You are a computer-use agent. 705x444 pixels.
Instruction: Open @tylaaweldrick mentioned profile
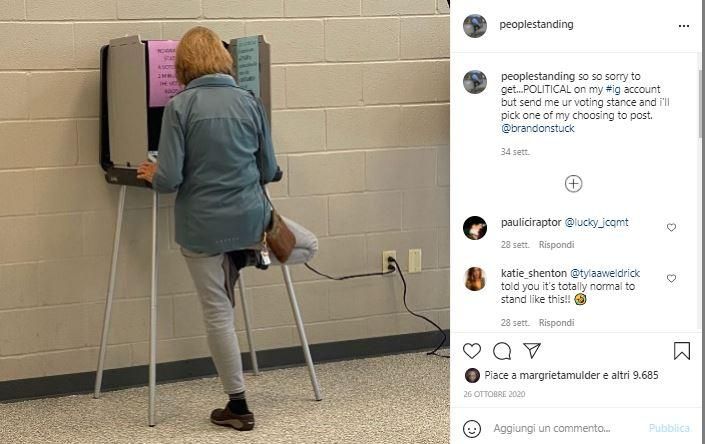pos(605,273)
